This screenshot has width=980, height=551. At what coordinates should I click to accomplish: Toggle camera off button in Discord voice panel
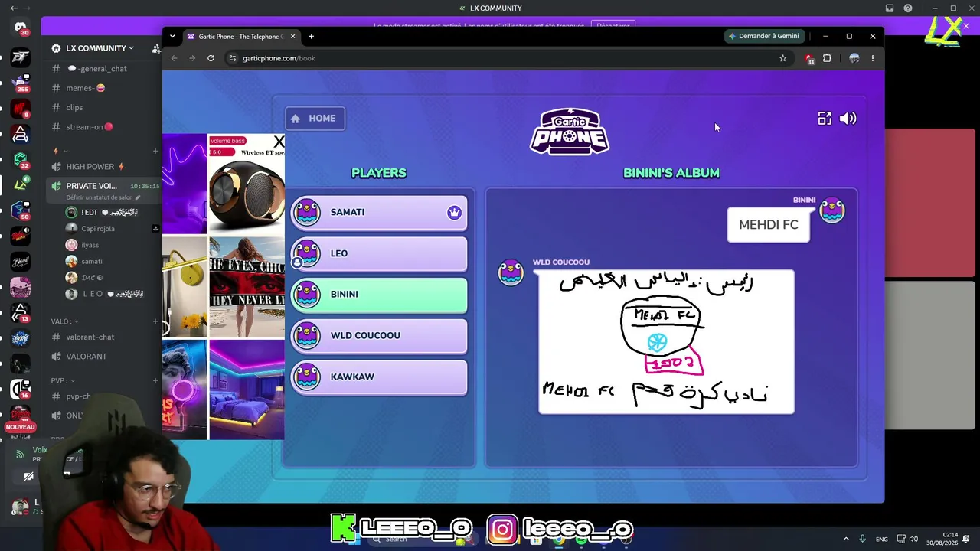tap(28, 477)
